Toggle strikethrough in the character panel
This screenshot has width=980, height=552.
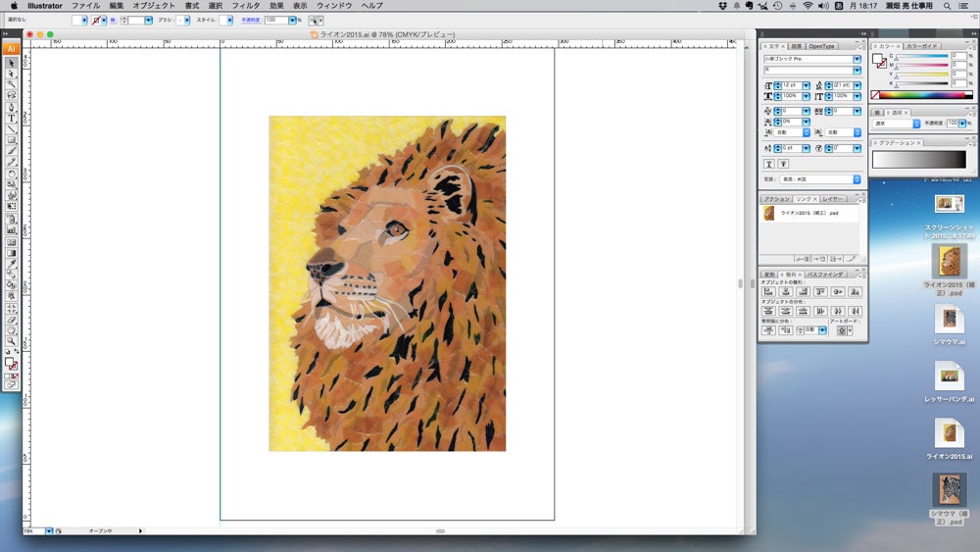tap(784, 164)
